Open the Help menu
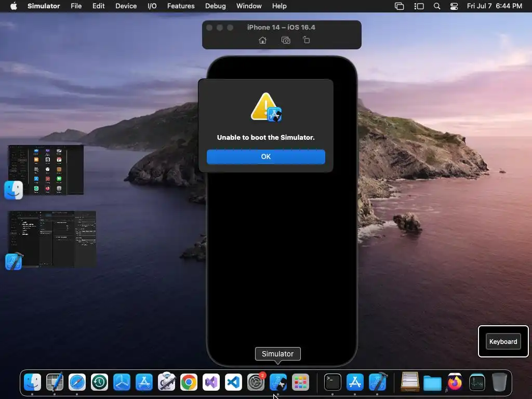This screenshot has width=532, height=399. click(279, 6)
